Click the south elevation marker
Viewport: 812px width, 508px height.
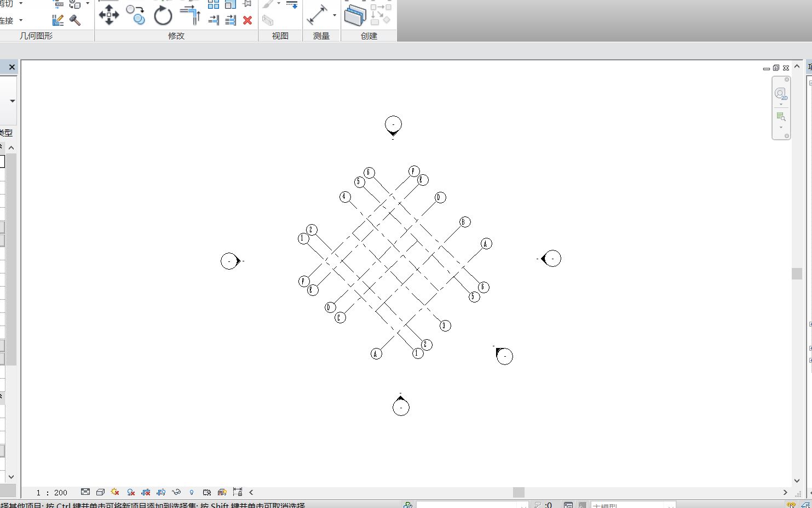pos(401,406)
